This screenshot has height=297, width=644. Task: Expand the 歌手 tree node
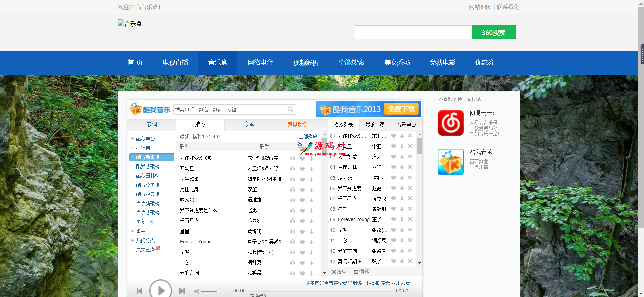tap(132, 231)
